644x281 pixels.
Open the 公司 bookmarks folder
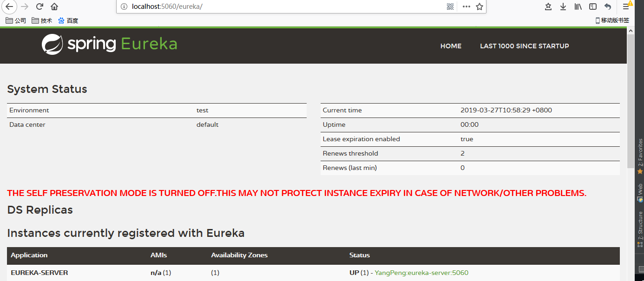(15, 20)
